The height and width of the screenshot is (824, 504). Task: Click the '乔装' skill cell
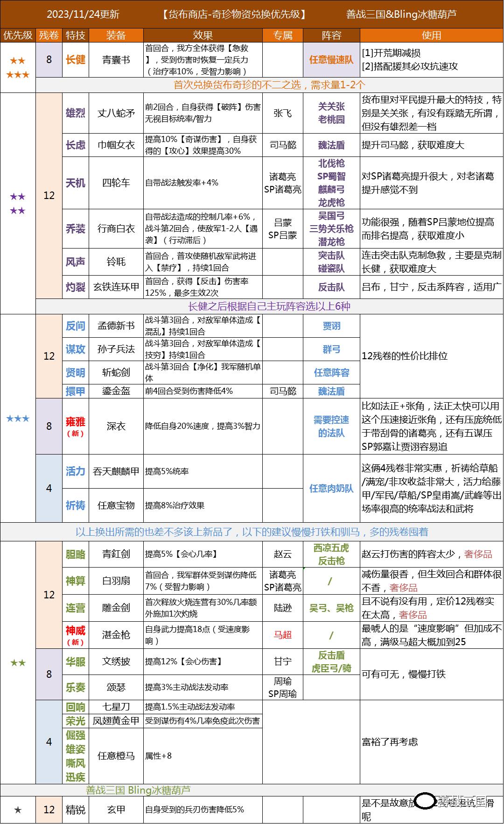(76, 229)
